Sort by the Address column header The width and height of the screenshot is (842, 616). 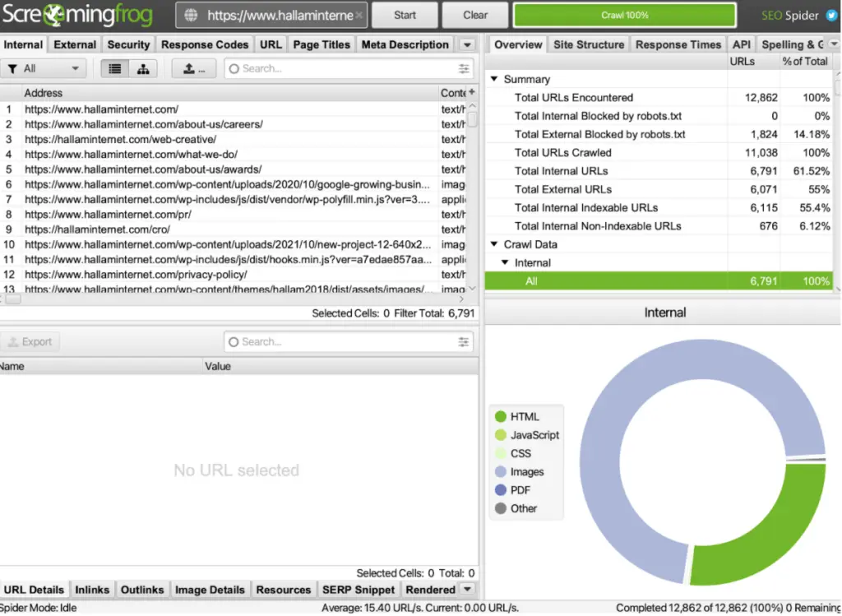(229, 93)
